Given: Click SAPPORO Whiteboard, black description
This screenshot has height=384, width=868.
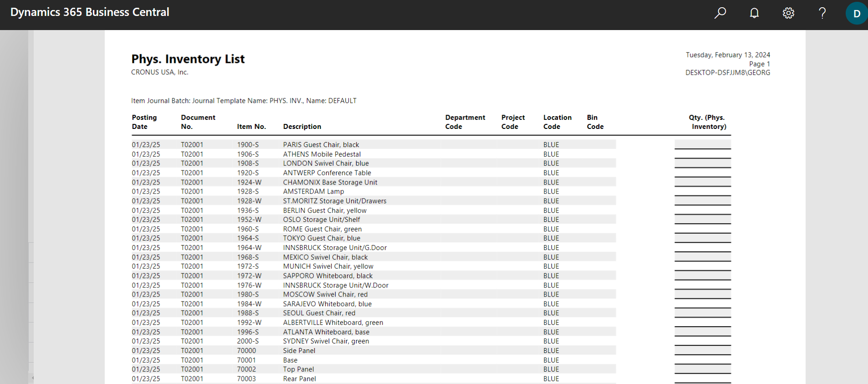Looking at the screenshot, I should pyautogui.click(x=327, y=276).
